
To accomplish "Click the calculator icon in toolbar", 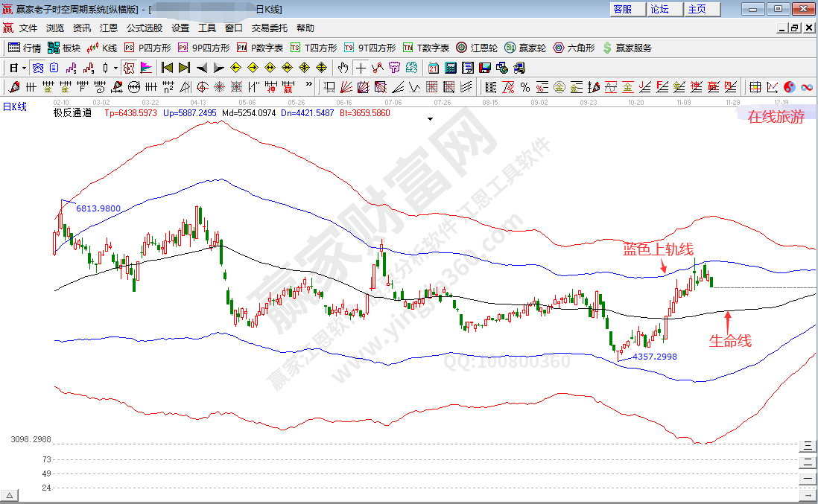I will (450, 68).
